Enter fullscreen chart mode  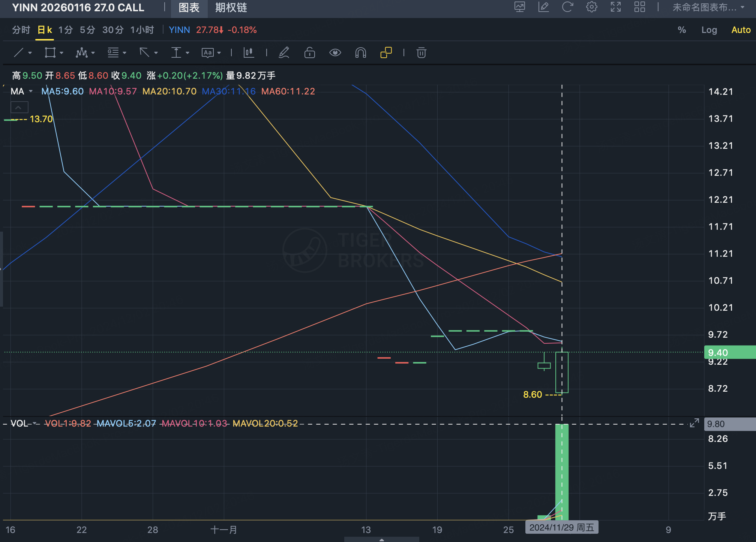615,7
